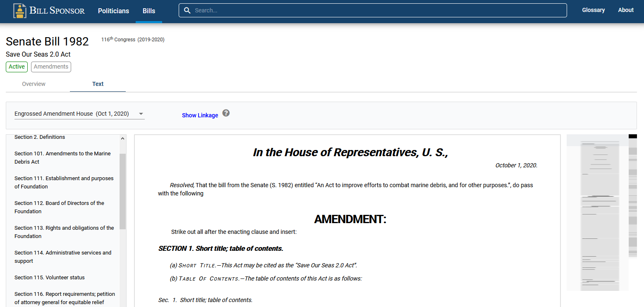Open the Bills navigation item

tap(149, 11)
